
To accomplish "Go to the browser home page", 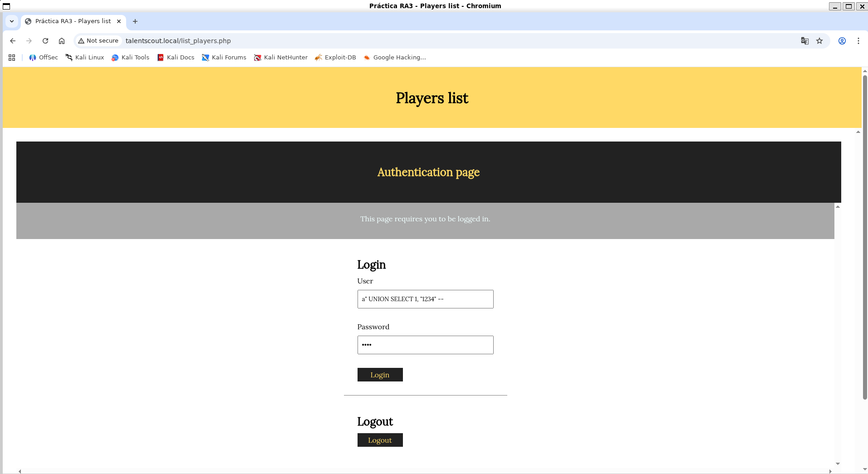I will [x=62, y=41].
